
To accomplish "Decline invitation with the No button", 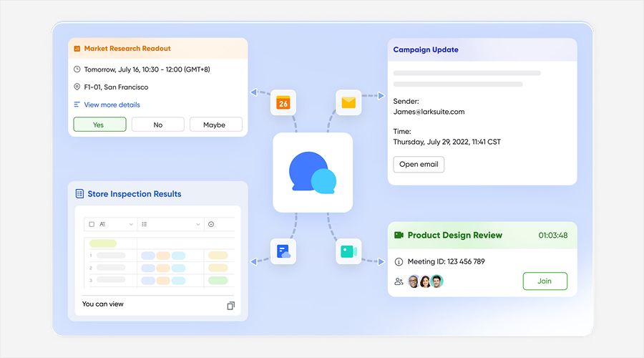I will click(157, 125).
